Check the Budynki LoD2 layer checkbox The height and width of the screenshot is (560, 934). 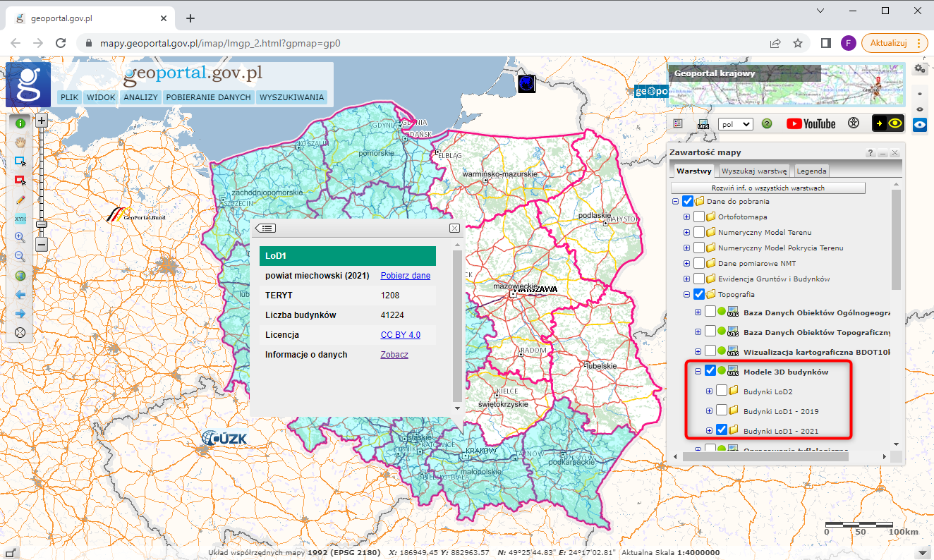pyautogui.click(x=722, y=391)
